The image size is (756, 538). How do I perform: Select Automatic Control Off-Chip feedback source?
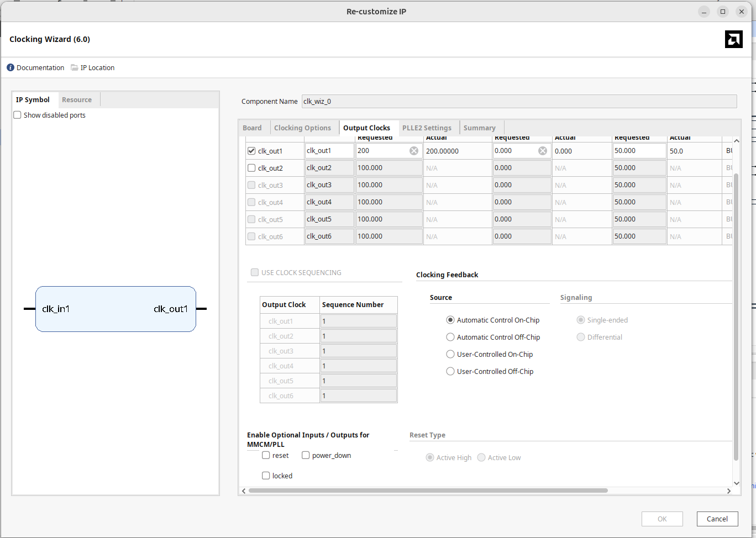click(x=450, y=337)
